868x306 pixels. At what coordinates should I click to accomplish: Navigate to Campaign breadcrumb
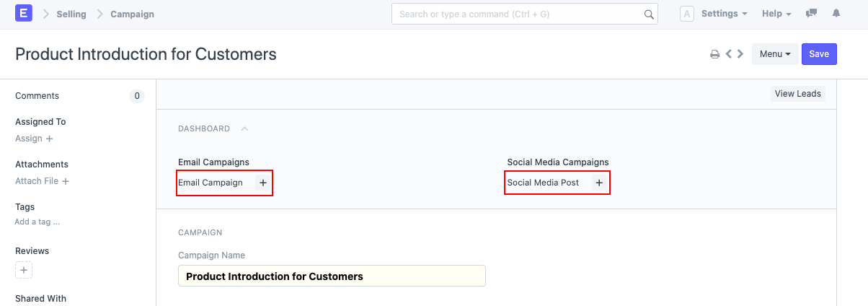click(x=132, y=14)
